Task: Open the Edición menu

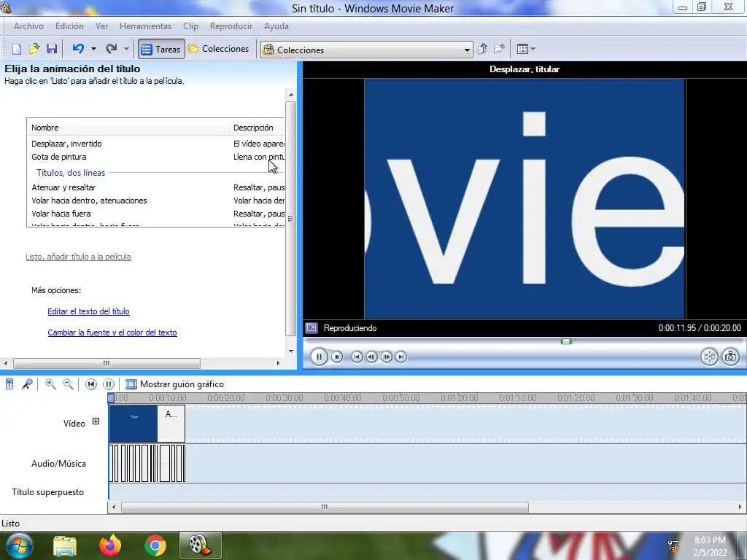Action: click(x=69, y=26)
